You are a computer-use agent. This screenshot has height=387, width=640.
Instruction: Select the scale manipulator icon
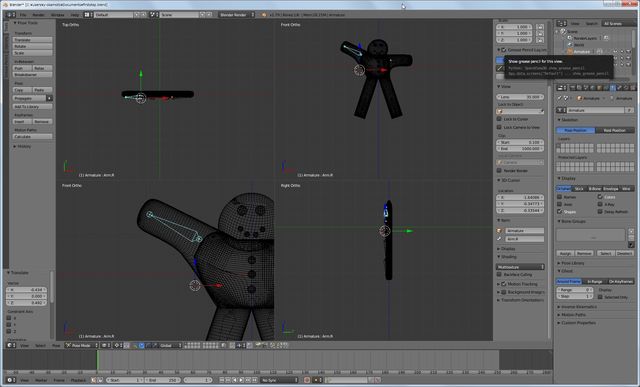point(155,345)
